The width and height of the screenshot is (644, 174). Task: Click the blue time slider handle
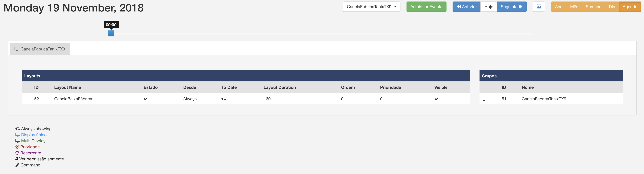point(111,33)
